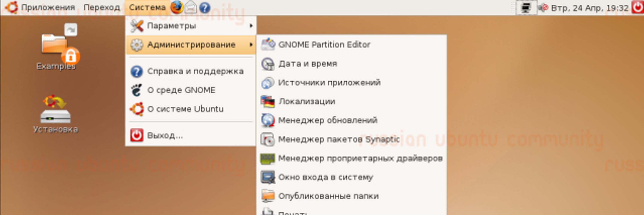
Task: Click the red Выход power icon
Action: coord(137,135)
